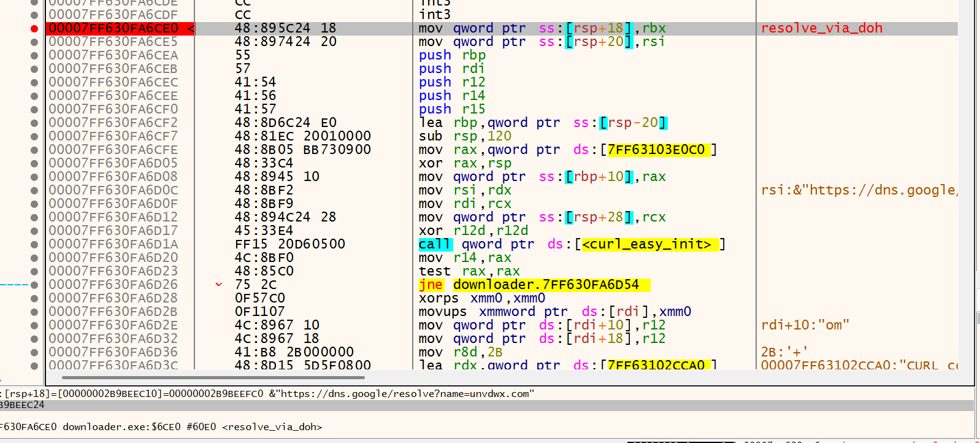Viewport: 980px width, 443px height.
Task: Click opcode bytes 48:895C24 18
Action: (285, 28)
